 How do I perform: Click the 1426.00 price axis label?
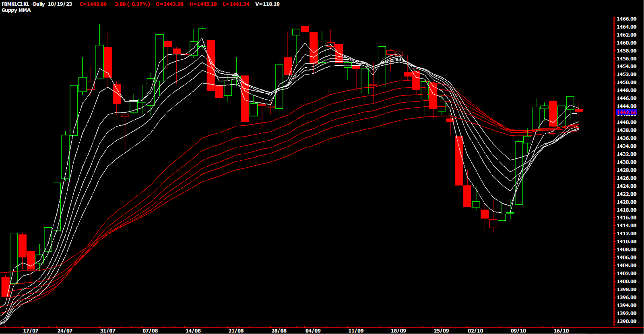click(626, 178)
